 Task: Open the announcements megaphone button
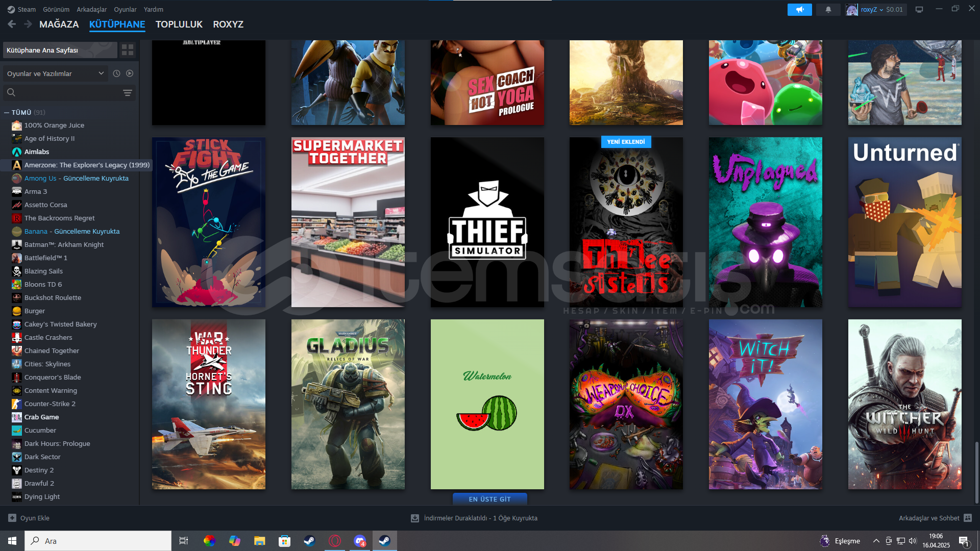(799, 9)
